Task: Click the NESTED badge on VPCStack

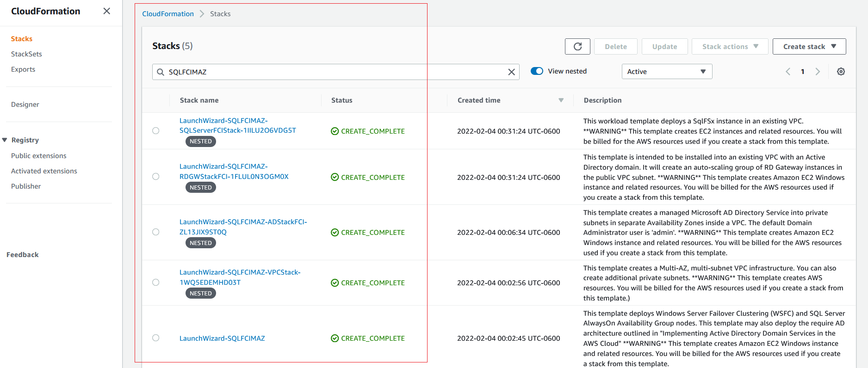Action: tap(201, 293)
